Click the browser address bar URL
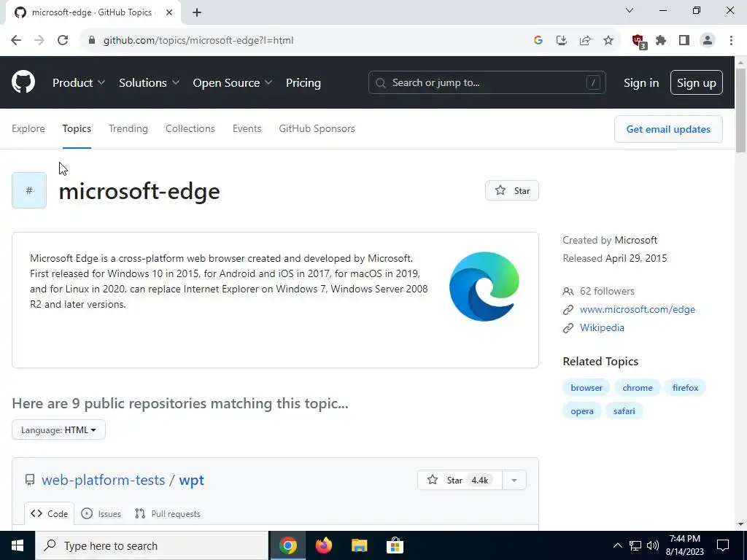 [198, 41]
